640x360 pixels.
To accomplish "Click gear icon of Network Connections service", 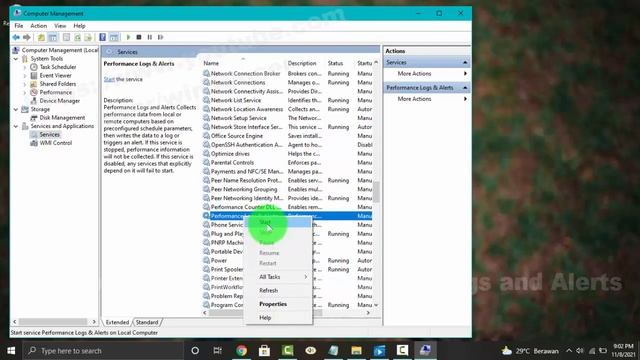I will (207, 82).
